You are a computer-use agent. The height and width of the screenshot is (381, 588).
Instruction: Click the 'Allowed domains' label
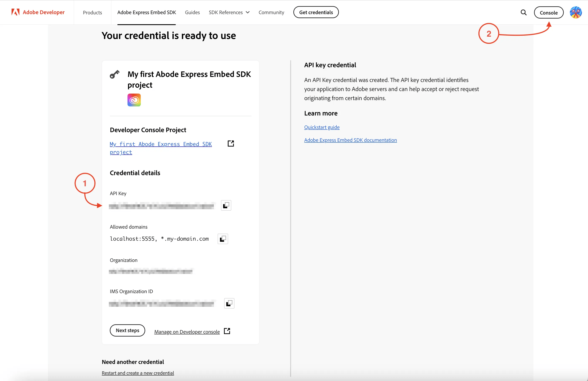pos(129,227)
